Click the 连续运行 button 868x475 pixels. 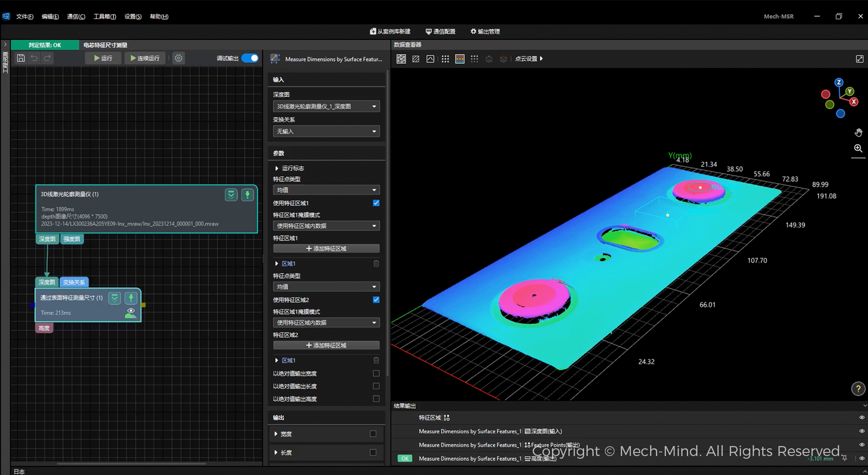pos(145,58)
